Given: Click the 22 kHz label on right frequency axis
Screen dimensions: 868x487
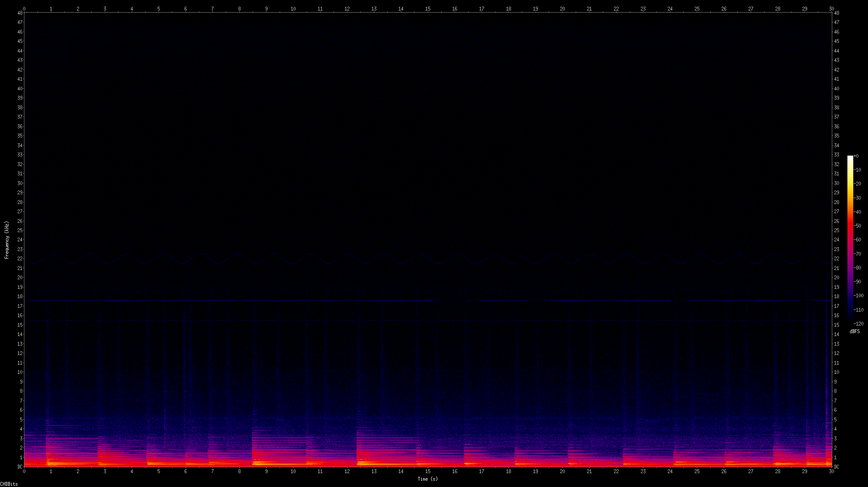Looking at the screenshot, I should 836,259.
